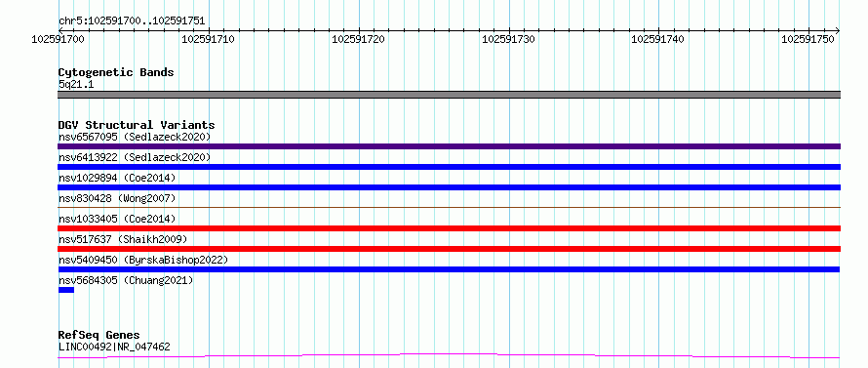
Task: Click the RefSeq Genes track title
Action: click(x=99, y=335)
